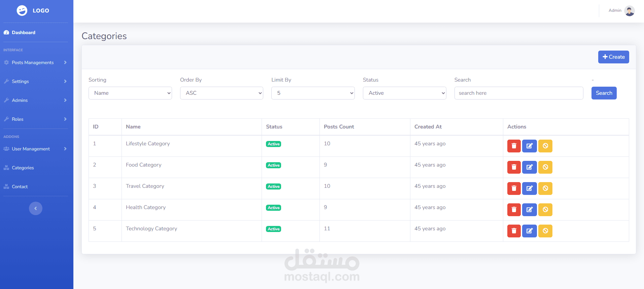The height and width of the screenshot is (289, 644).
Task: Open the Roles menu item
Action: point(18,119)
